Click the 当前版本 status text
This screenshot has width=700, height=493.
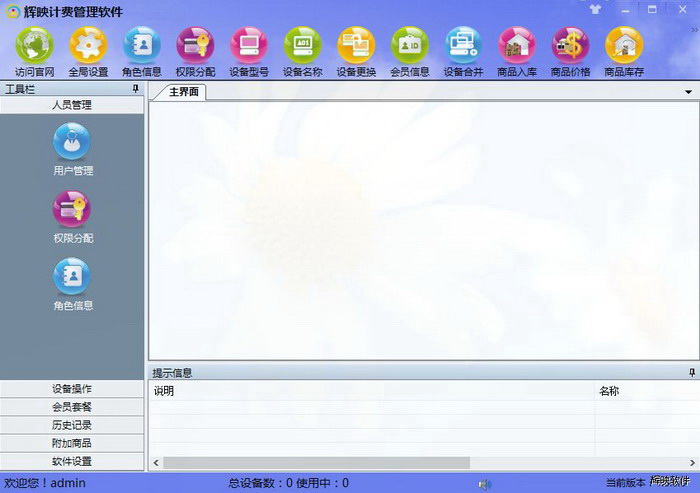(x=625, y=483)
